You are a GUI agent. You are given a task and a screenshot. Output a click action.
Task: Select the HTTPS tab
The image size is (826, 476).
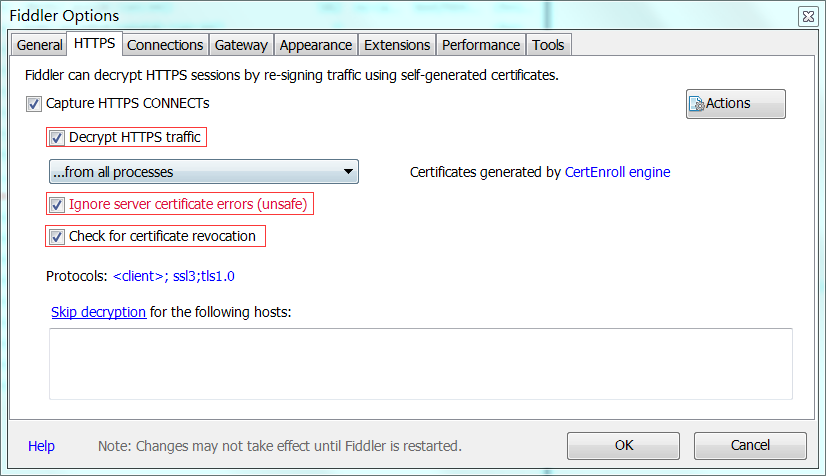[94, 44]
